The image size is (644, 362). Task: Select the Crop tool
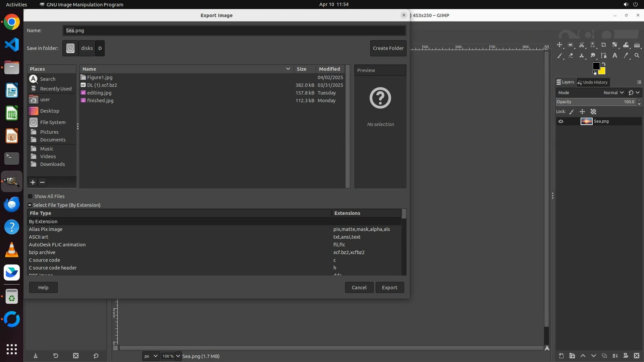[x=604, y=45]
